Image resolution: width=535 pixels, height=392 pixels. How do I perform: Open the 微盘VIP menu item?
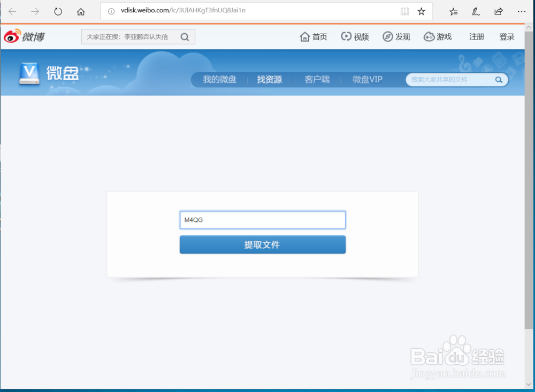pos(367,79)
